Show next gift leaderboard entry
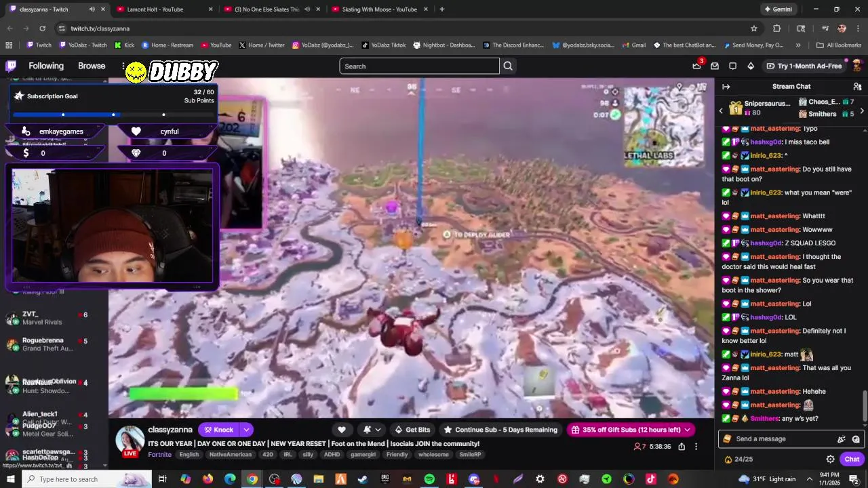This screenshot has width=868, height=488. (862, 110)
